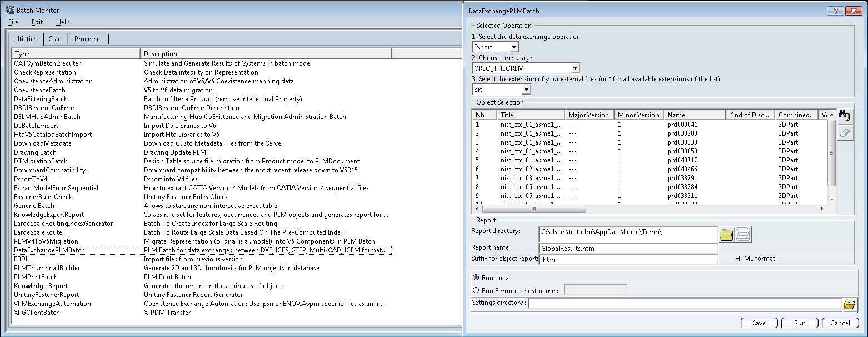This screenshot has height=337, width=868.
Task: Switch to the Processes tab
Action: [88, 39]
